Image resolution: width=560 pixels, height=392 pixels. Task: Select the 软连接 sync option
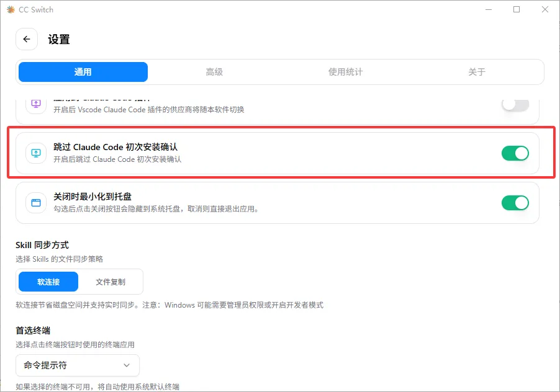pos(48,282)
